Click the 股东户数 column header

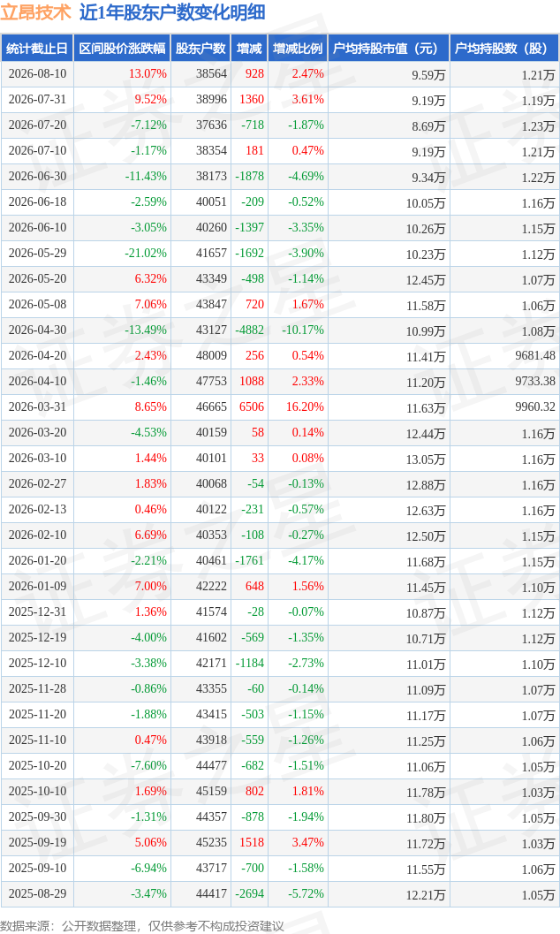pos(201,49)
